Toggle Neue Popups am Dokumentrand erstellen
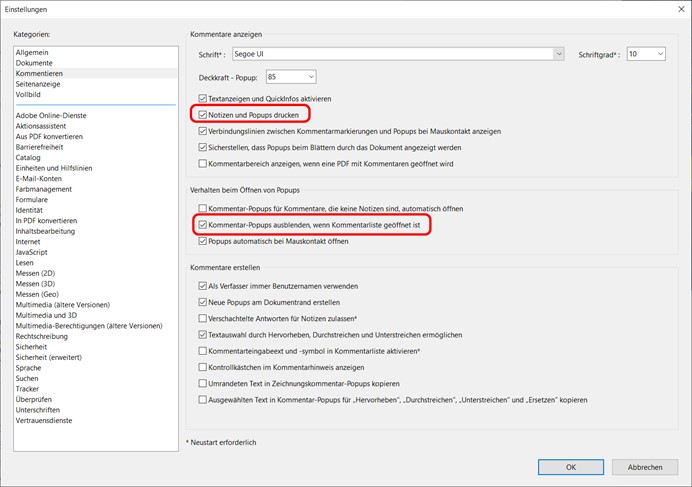 point(203,302)
